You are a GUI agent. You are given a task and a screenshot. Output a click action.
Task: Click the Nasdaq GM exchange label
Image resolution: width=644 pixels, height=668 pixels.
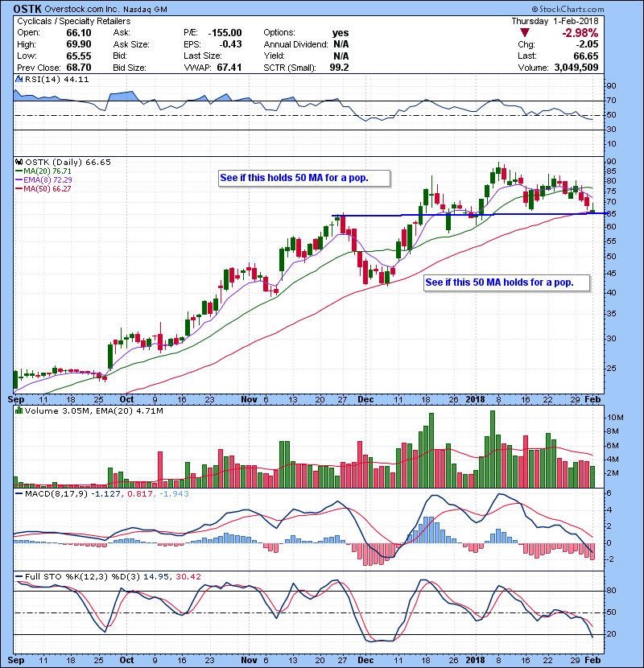(x=146, y=10)
